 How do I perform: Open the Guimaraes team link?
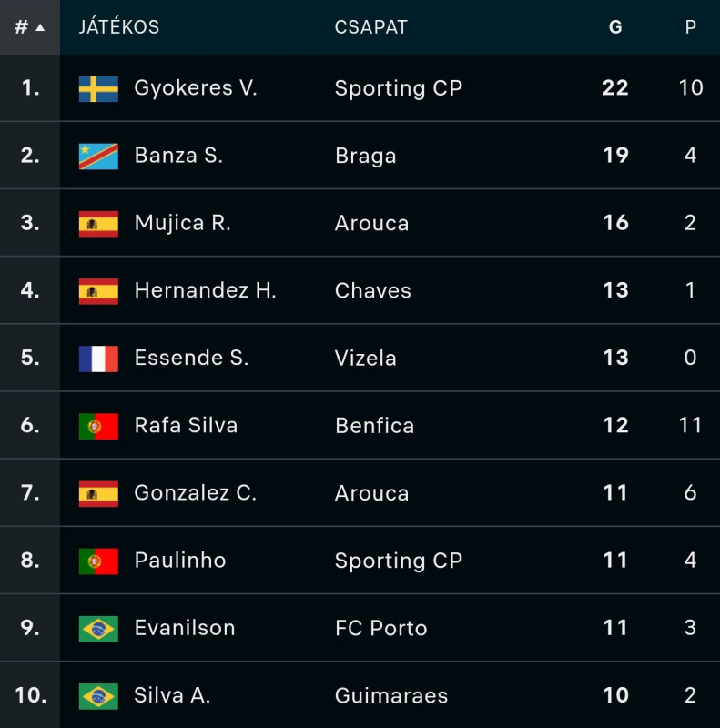pyautogui.click(x=391, y=695)
